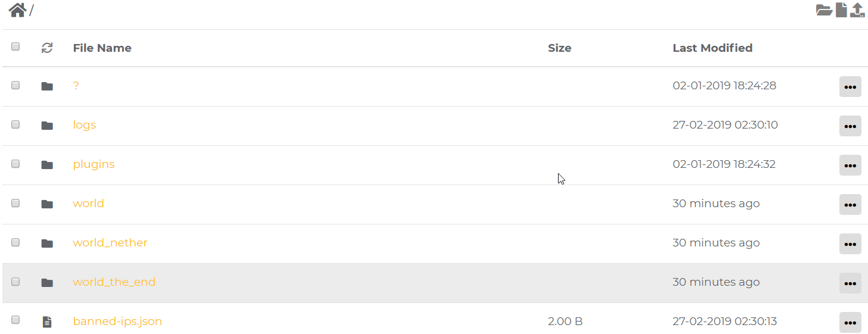Open the plugins folder link
The height and width of the screenshot is (334, 868).
pos(94,164)
